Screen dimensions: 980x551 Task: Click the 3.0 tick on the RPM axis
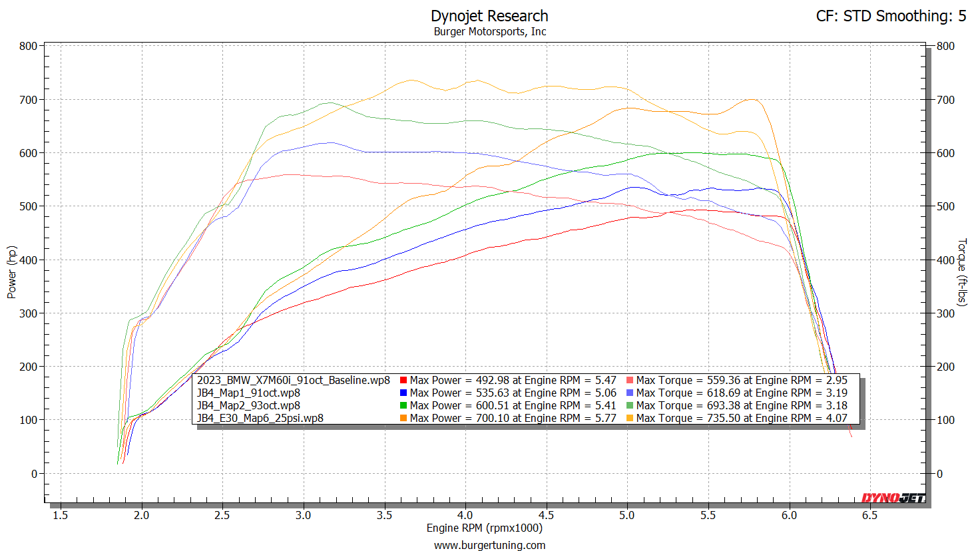click(x=303, y=515)
